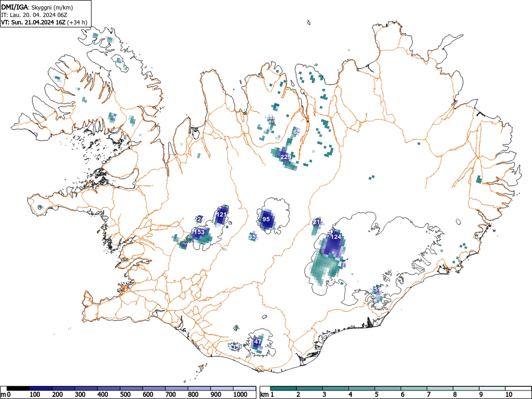Select the 900–1000 m pale lavender swatch
The width and height of the screenshot is (532, 399).
(x=222, y=388)
